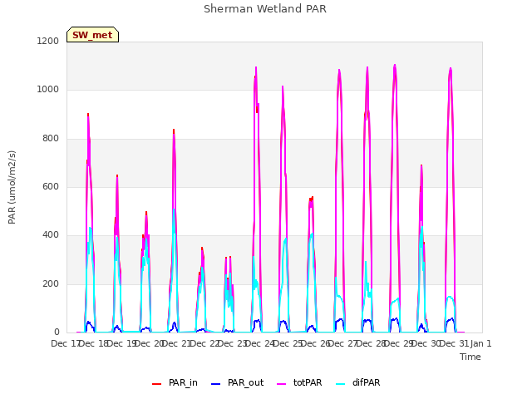Click the blue PAR_out legend swatch
Screen dimensions: 532x399
[215, 384]
